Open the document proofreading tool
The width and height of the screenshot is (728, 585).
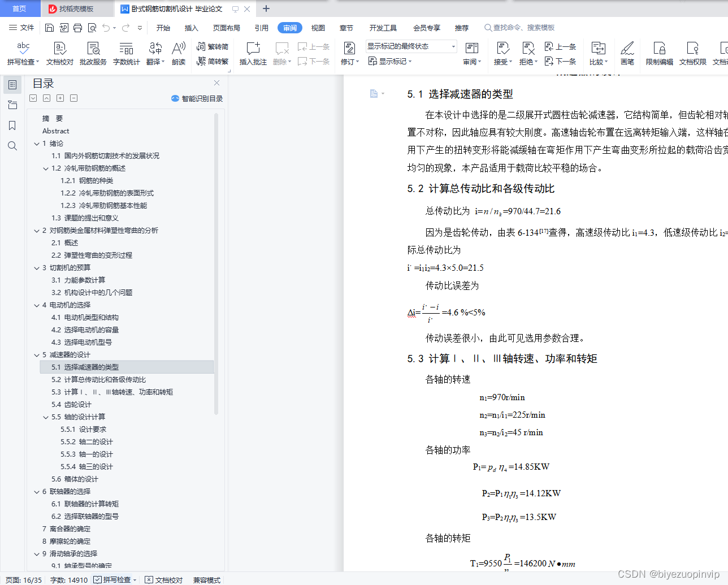point(60,53)
